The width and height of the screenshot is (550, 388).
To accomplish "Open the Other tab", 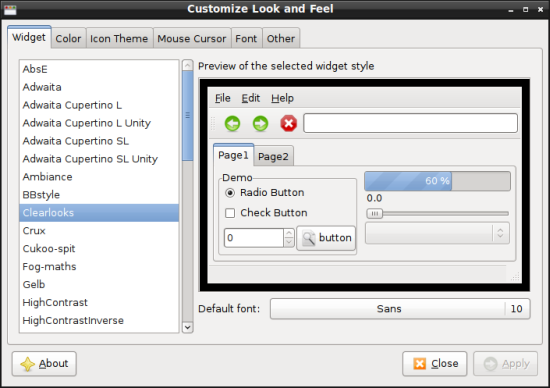I will point(281,38).
